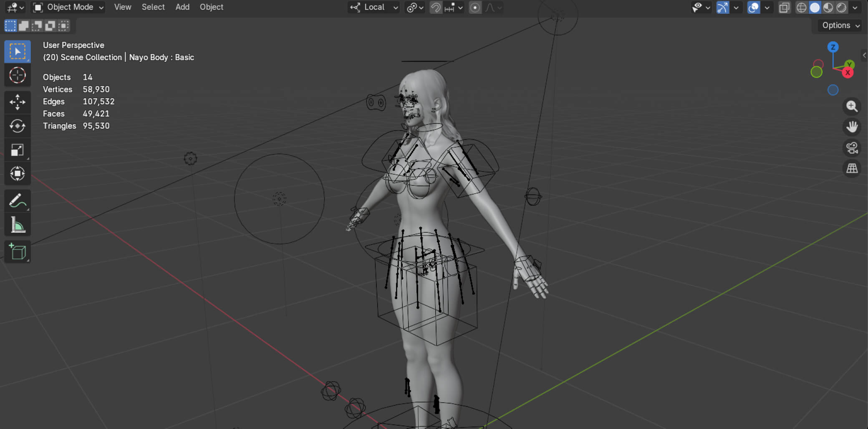Open the Object Mode dropdown
868x429 pixels.
pos(68,8)
